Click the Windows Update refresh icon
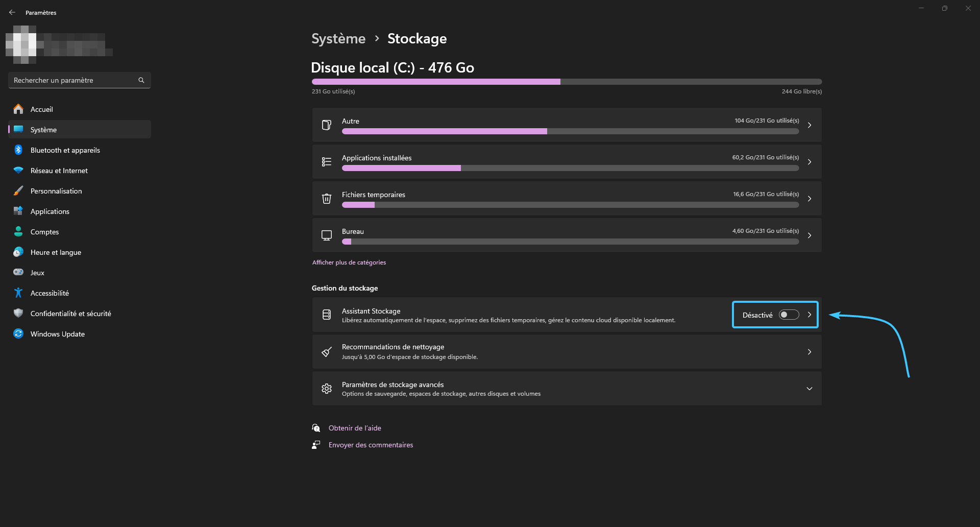 [18, 333]
